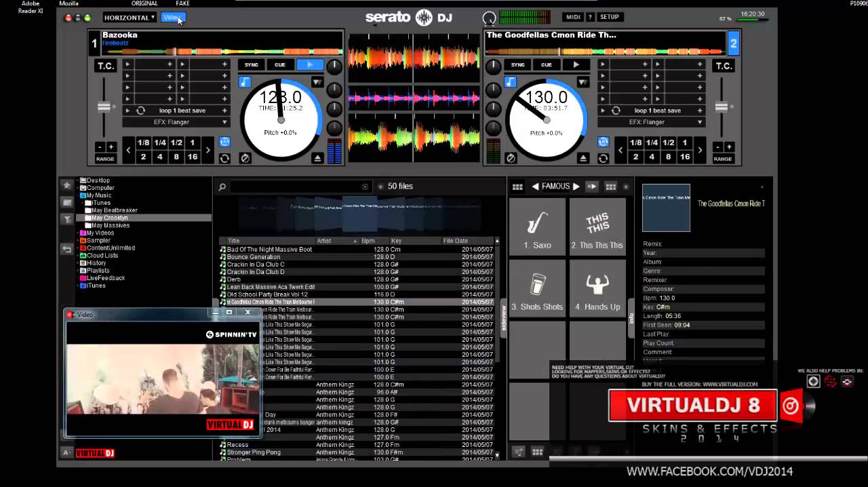Click the top knob next to deck 1 play button
This screenshot has height=487, width=868.
334,67
